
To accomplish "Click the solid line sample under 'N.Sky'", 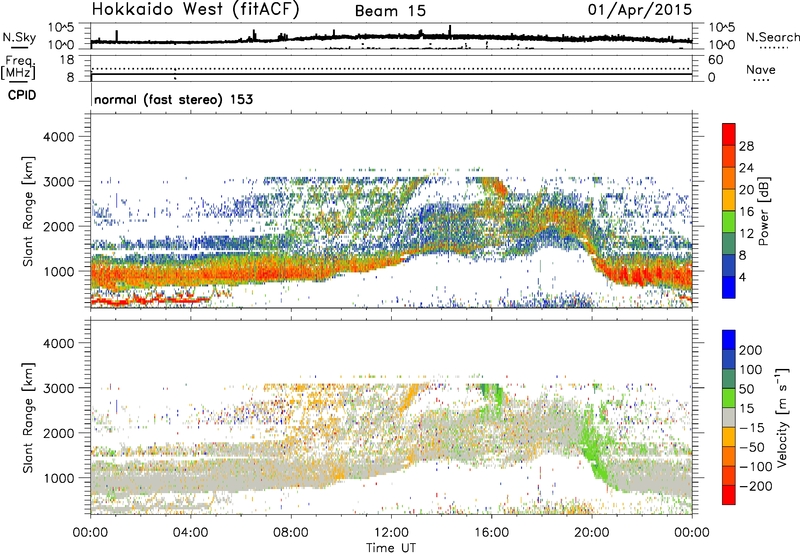I will [19, 47].
